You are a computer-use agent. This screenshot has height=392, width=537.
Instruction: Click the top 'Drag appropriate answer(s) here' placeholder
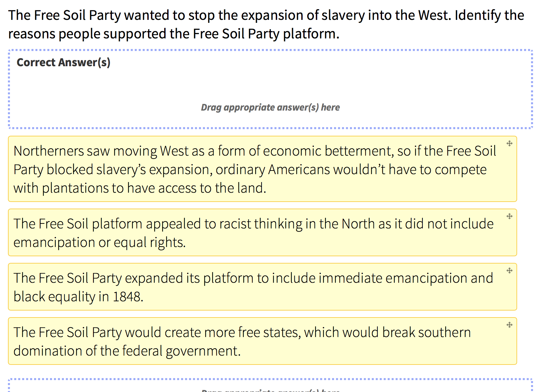[270, 107]
